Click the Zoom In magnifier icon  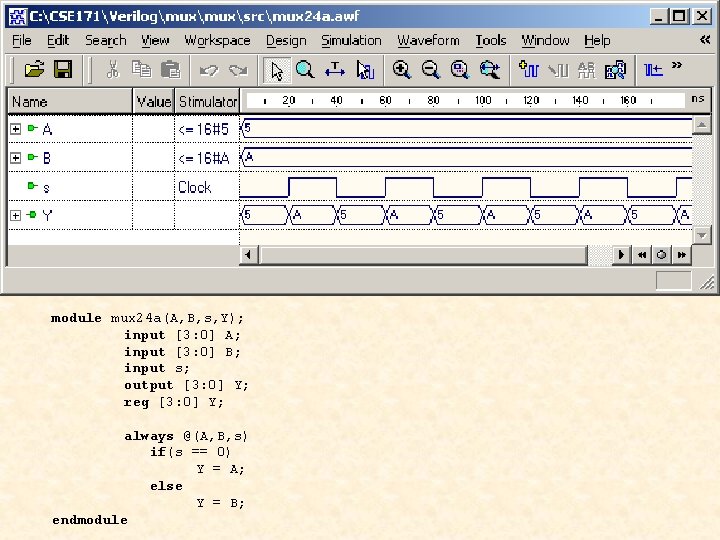point(402,69)
